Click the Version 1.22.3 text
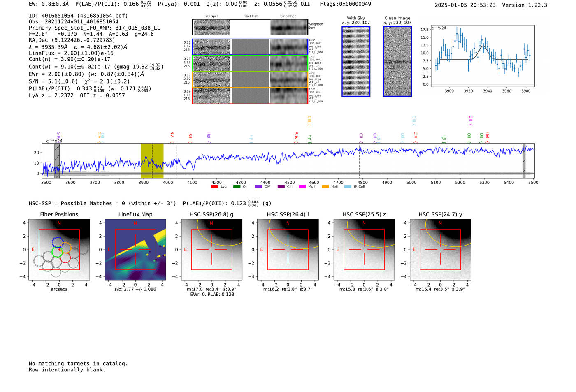This screenshot has height=392, width=576. click(525, 5)
